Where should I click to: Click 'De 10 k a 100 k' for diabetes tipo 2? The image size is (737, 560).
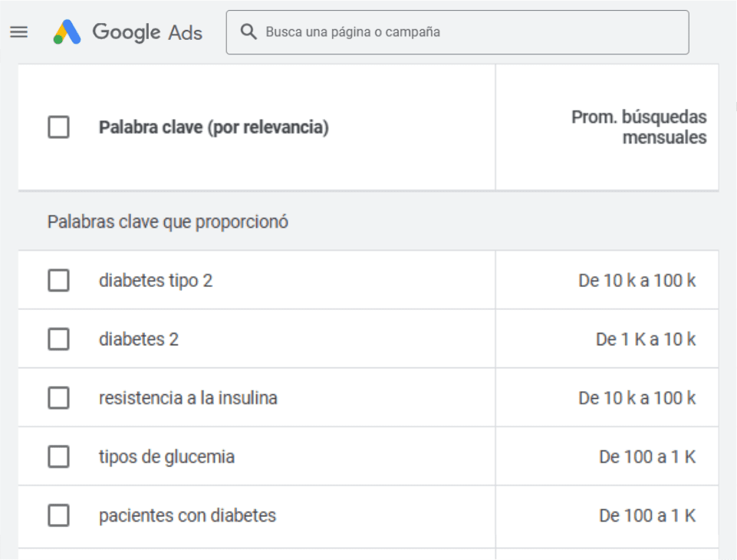tap(637, 281)
